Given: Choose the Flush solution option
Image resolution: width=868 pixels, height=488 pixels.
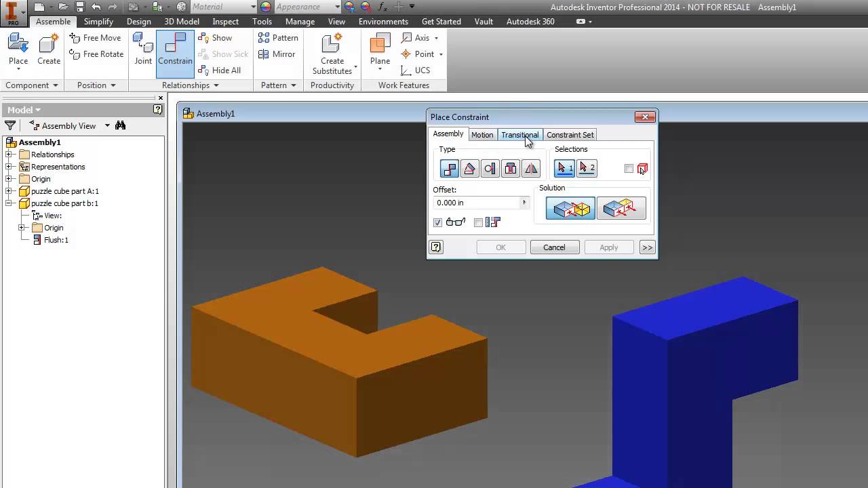Looking at the screenshot, I should [621, 208].
